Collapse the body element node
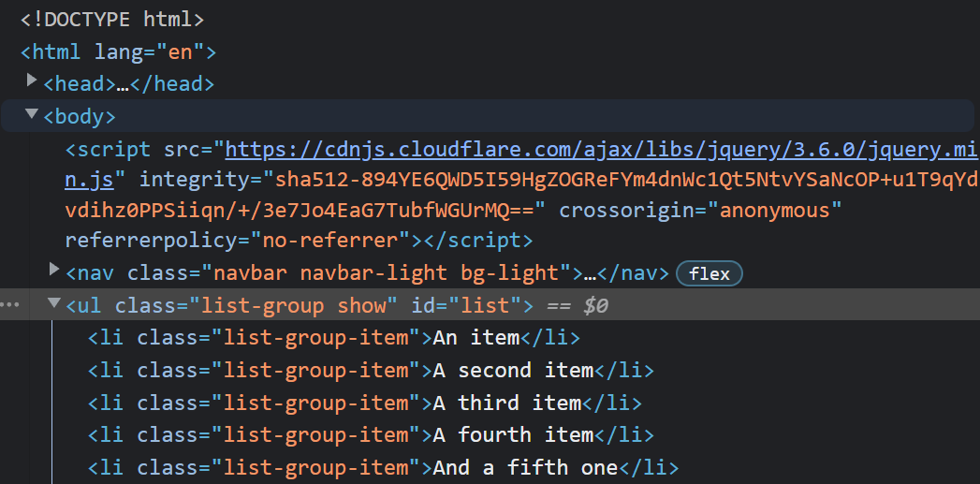This screenshot has width=980, height=484. coord(32,114)
